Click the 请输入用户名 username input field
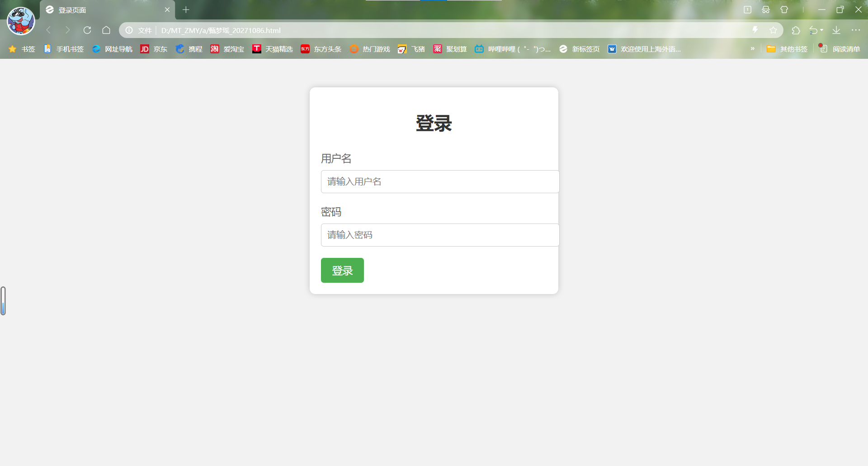The height and width of the screenshot is (466, 868). coord(439,181)
